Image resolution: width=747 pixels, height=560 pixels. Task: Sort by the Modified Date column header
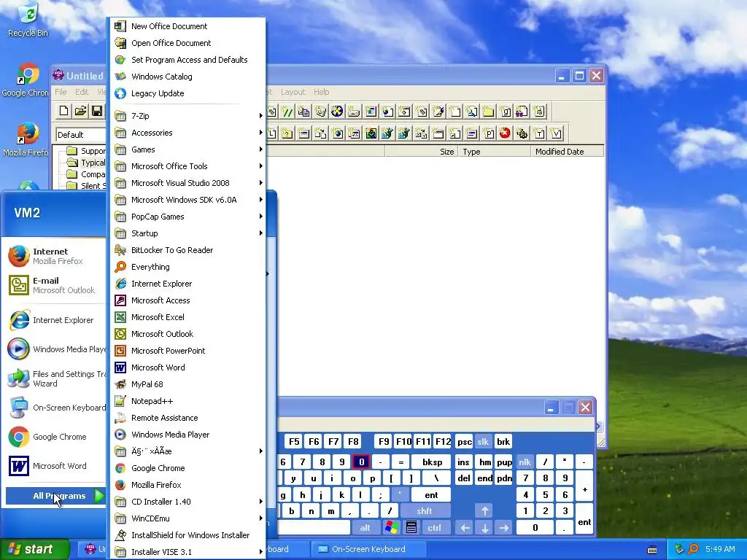pyautogui.click(x=567, y=152)
